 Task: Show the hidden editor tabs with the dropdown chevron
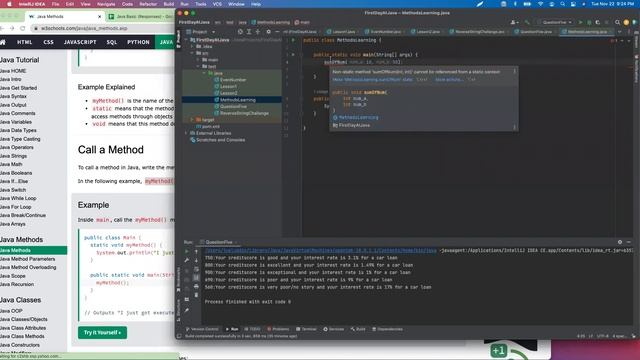point(620,31)
